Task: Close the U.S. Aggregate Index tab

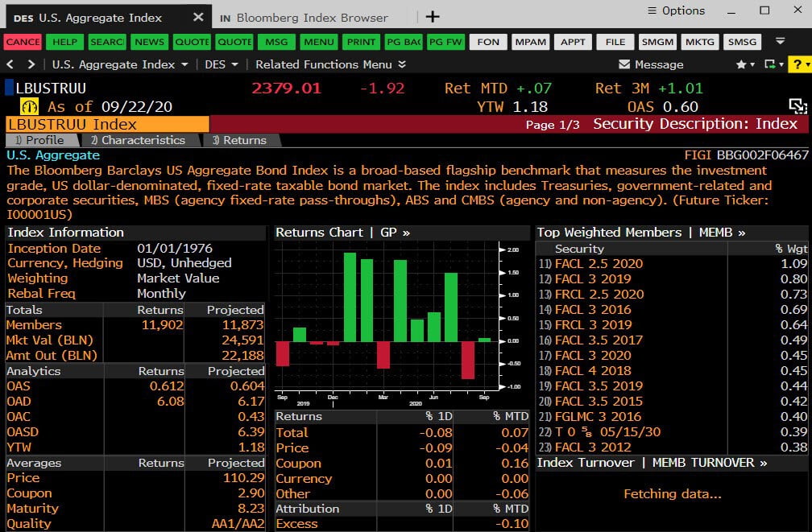Action: 198,17
